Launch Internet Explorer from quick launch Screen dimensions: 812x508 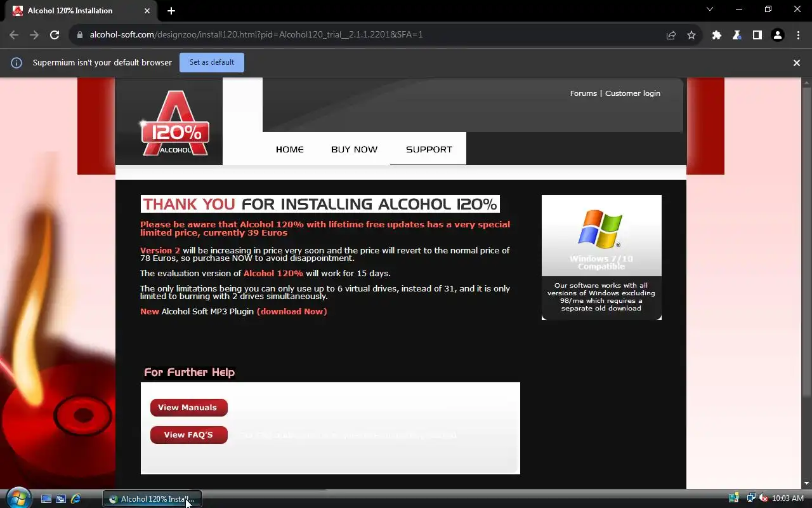[x=75, y=499]
